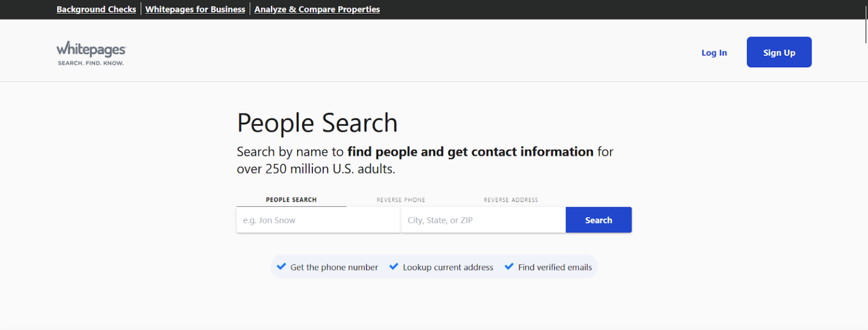This screenshot has height=330, width=868.
Task: Switch to the Reverse Phone tab
Action: 401,199
